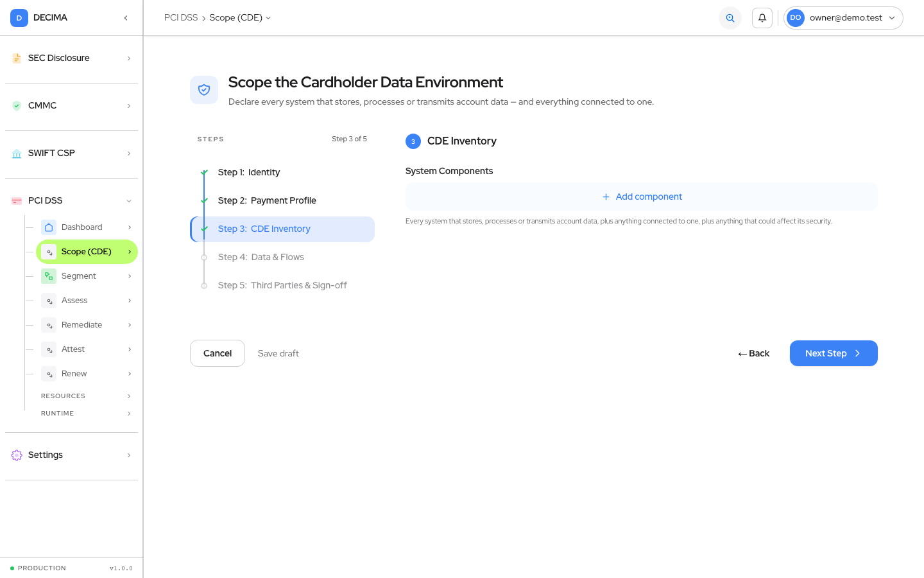The height and width of the screenshot is (578, 924).
Task: Click the Dashboard home icon
Action: pyautogui.click(x=49, y=227)
